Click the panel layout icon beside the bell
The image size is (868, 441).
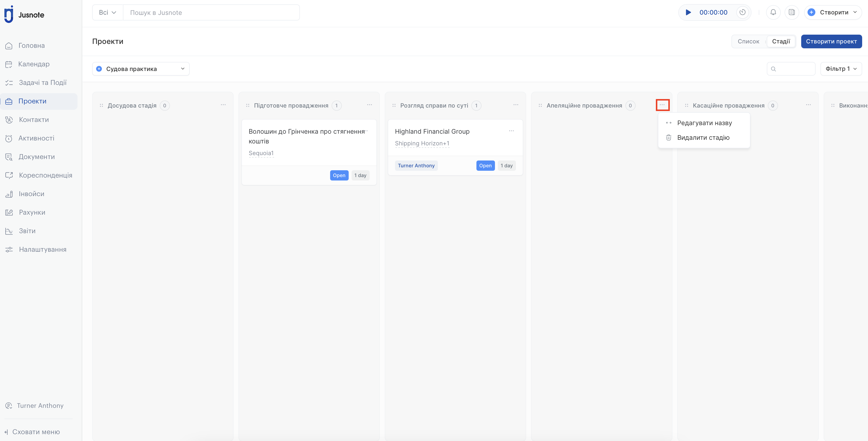pyautogui.click(x=792, y=12)
